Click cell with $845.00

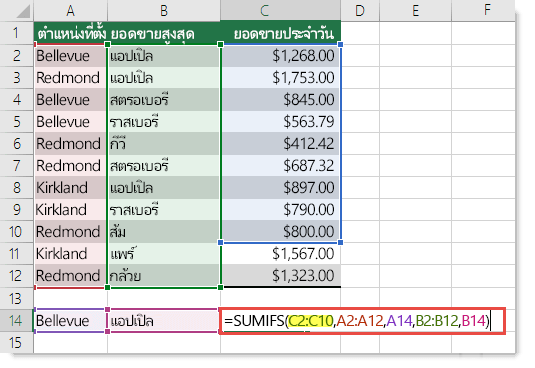point(280,100)
